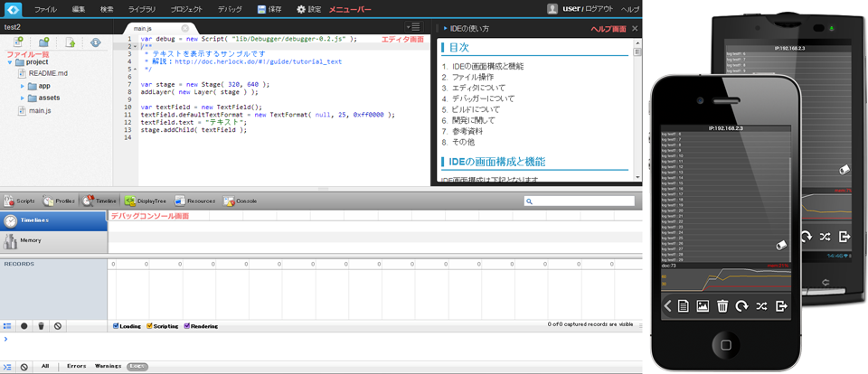
Task: Click the refresh sync icon in file panel
Action: point(95,42)
